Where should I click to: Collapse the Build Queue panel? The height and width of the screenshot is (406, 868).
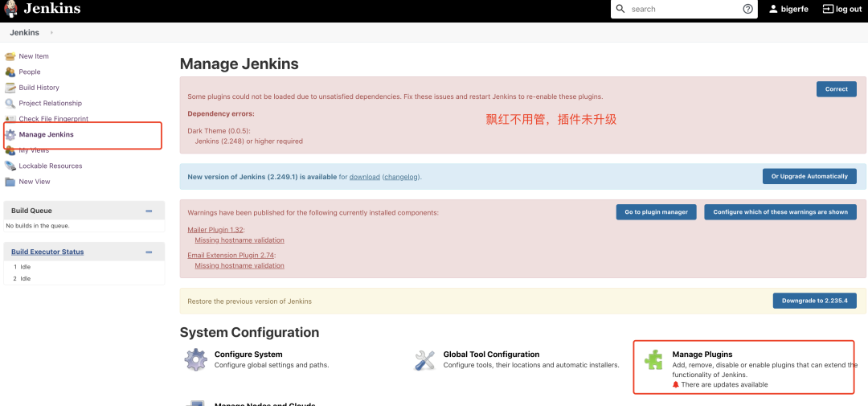pos(149,211)
